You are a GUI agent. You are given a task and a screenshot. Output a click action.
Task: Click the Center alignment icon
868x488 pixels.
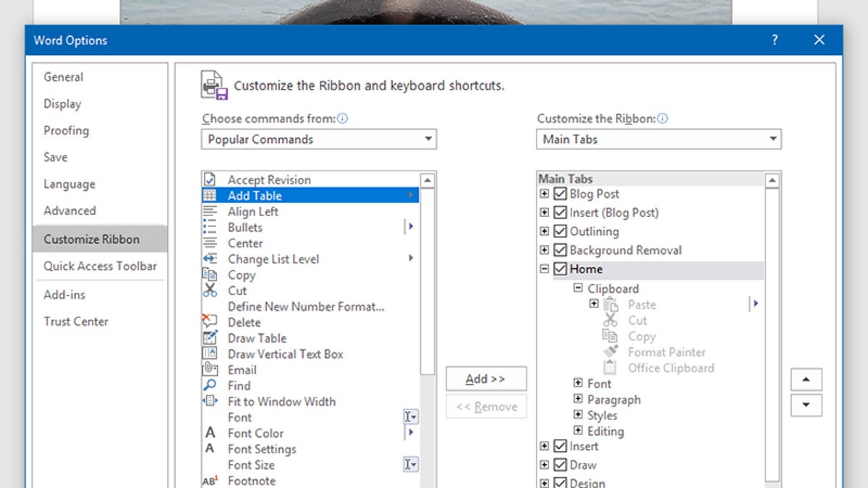click(210, 244)
